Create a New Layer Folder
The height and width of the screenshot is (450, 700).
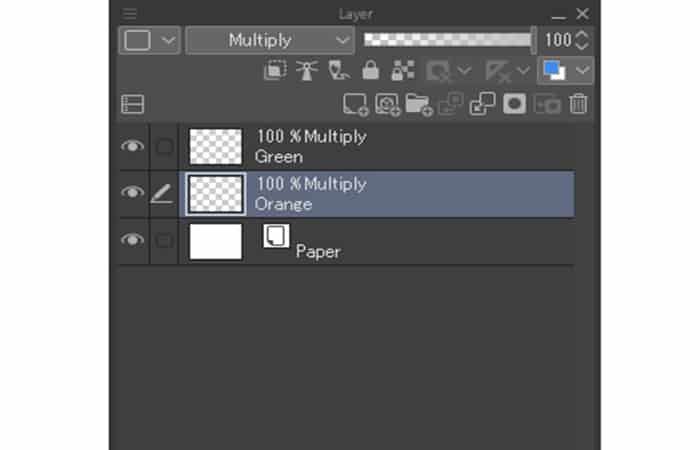click(x=419, y=104)
